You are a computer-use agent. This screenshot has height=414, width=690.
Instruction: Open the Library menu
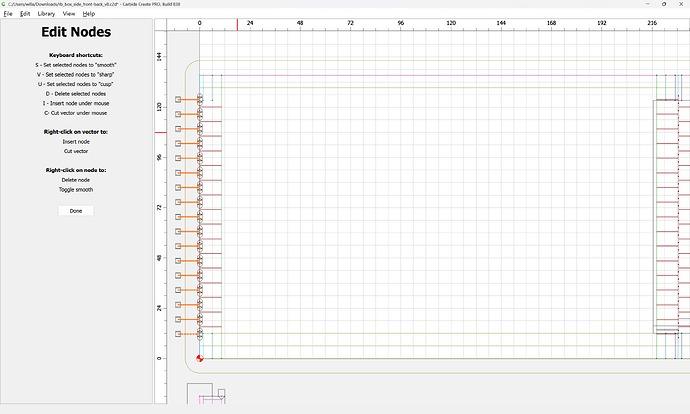click(x=47, y=14)
